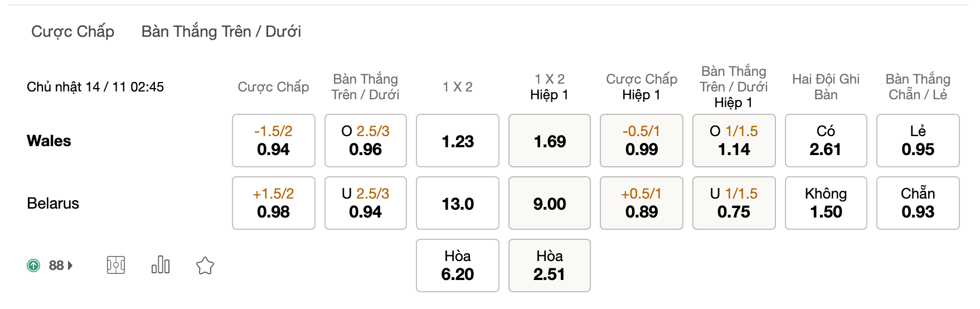Expand the 88 more markets arrow
Image resolution: width=980 pixels, height=309 pixels.
(70, 265)
